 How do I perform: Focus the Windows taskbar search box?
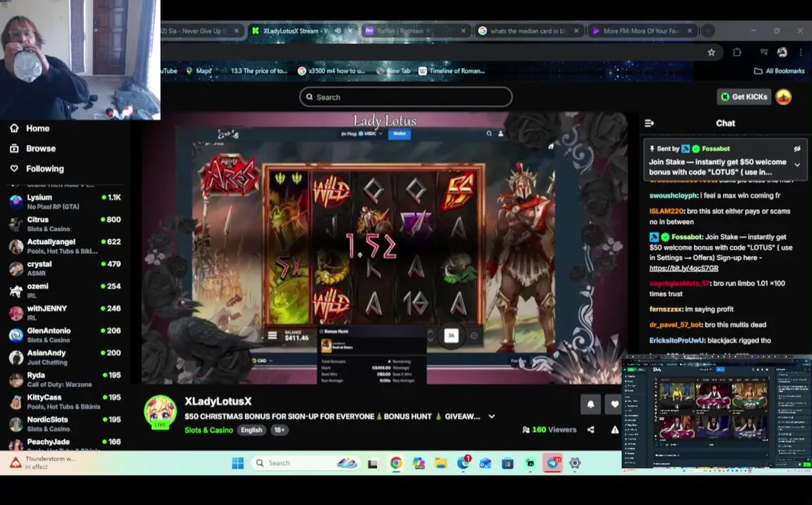pyautogui.click(x=307, y=463)
